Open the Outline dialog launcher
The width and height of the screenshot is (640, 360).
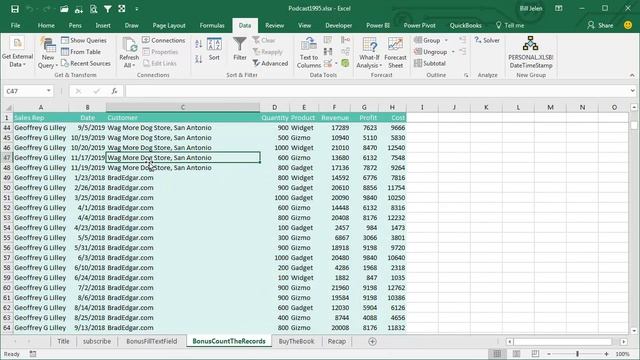(x=466, y=75)
